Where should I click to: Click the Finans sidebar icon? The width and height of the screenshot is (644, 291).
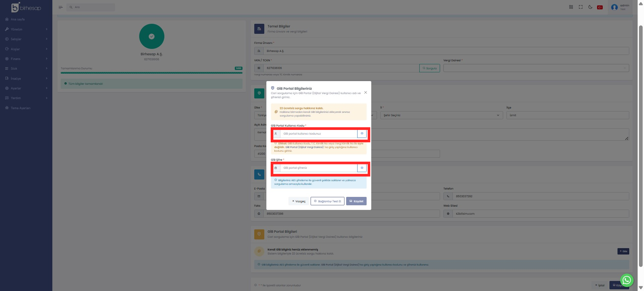[7, 59]
